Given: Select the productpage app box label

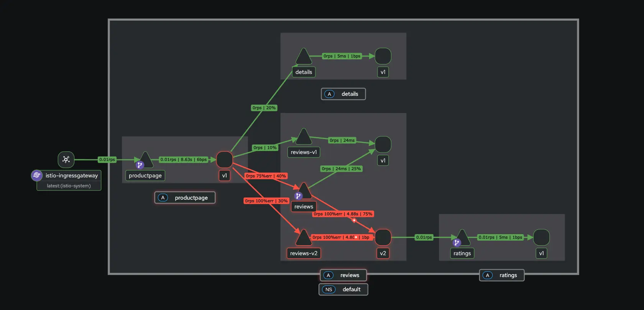Looking at the screenshot, I should (x=185, y=198).
